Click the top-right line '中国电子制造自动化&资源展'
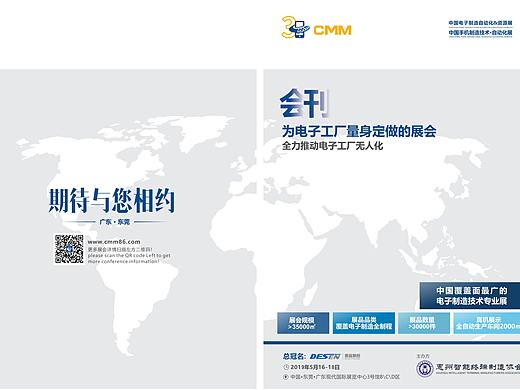Viewport: 520px width, 390px height. 480,23
